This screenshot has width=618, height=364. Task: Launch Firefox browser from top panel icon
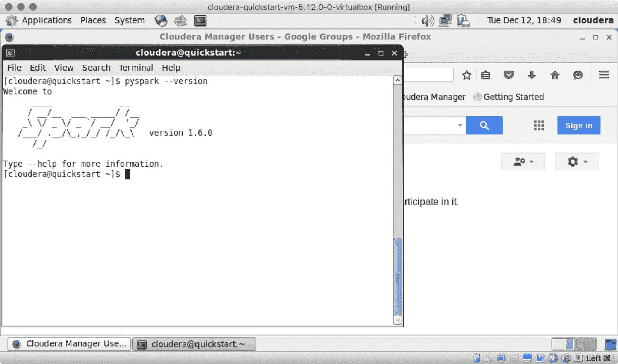coord(161,20)
